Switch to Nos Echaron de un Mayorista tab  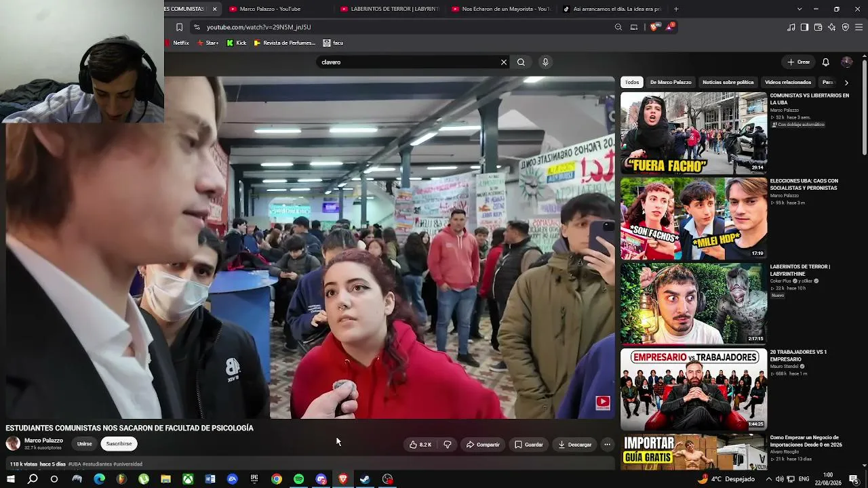[500, 9]
